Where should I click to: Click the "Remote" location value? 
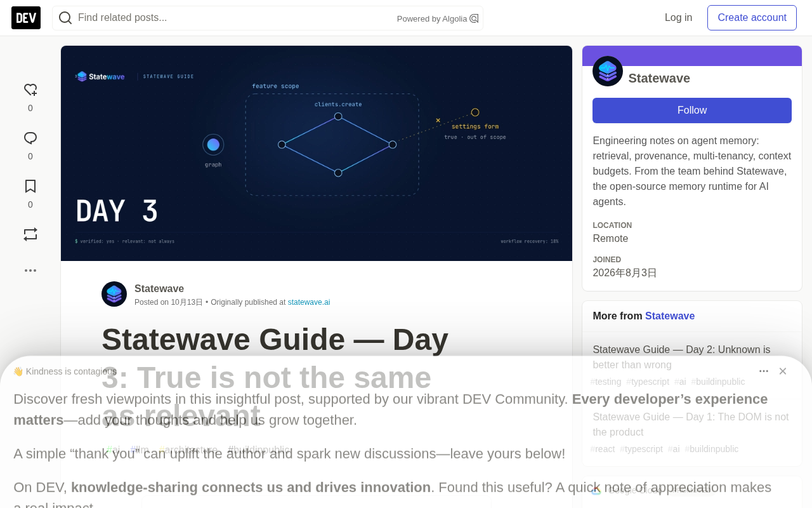(x=610, y=239)
